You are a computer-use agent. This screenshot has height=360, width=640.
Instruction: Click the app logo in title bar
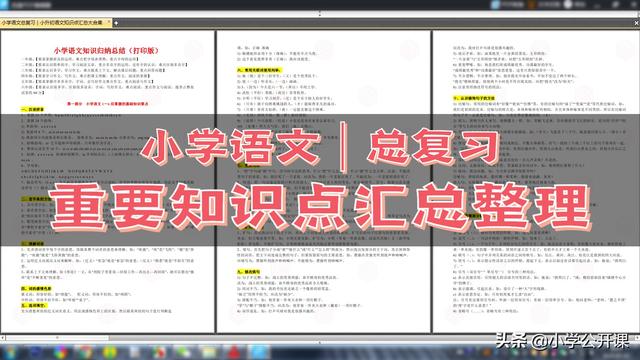coord(4,4)
